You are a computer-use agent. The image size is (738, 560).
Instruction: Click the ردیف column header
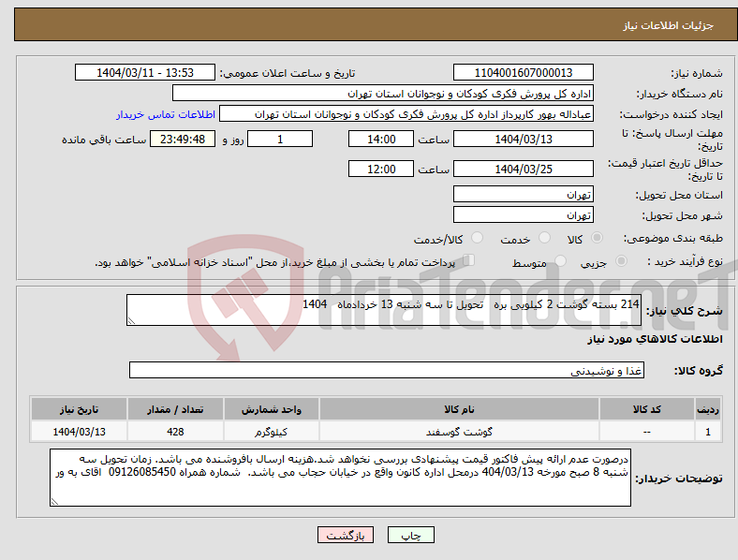pos(708,409)
